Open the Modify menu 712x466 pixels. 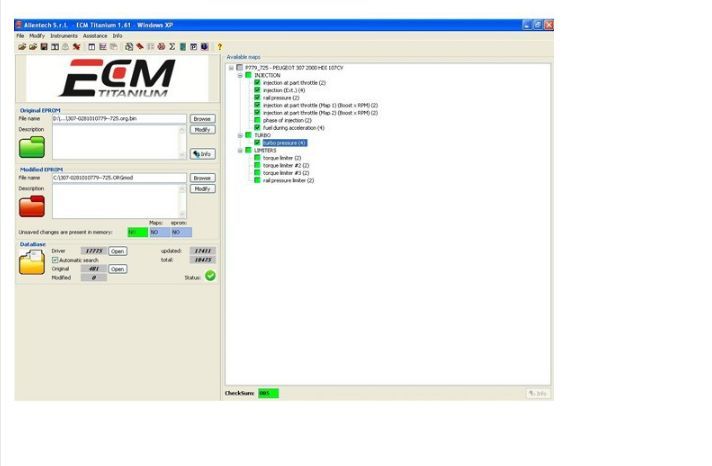37,35
